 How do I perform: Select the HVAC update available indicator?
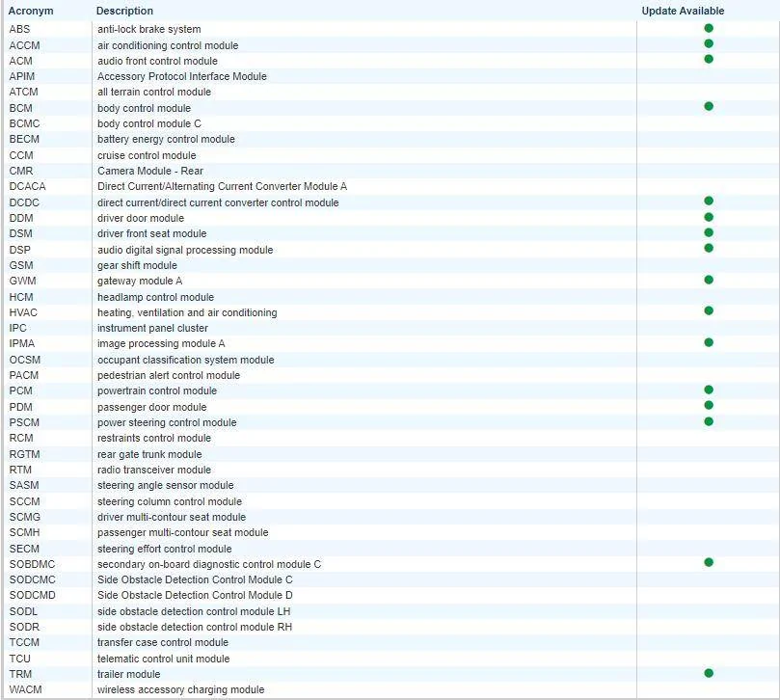[709, 311]
